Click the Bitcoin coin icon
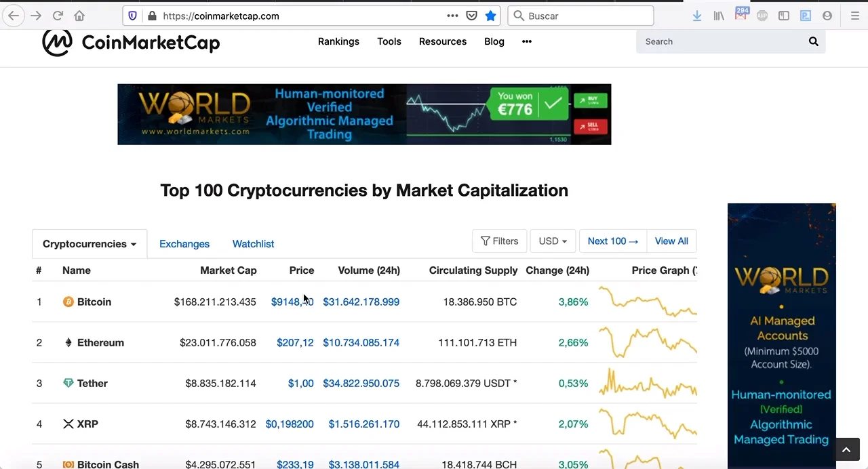 pyautogui.click(x=68, y=302)
